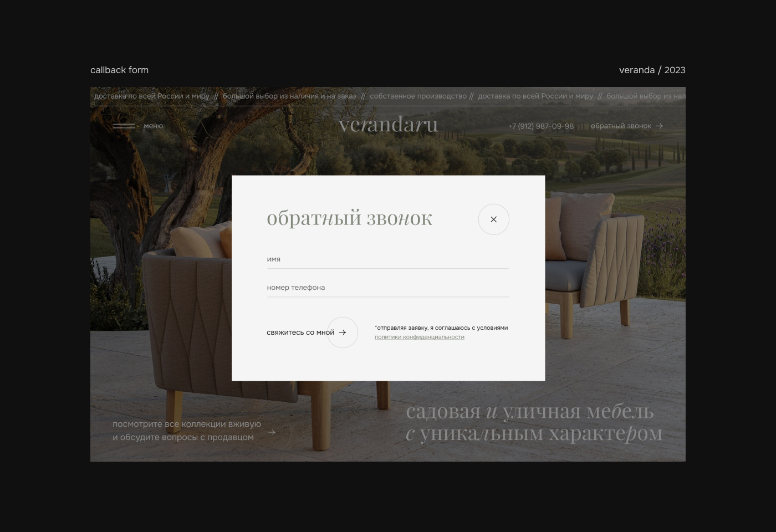Click 'большой выбор из наличия и на заказ' ticker text
Viewport: 776px width, 532px height.
289,96
